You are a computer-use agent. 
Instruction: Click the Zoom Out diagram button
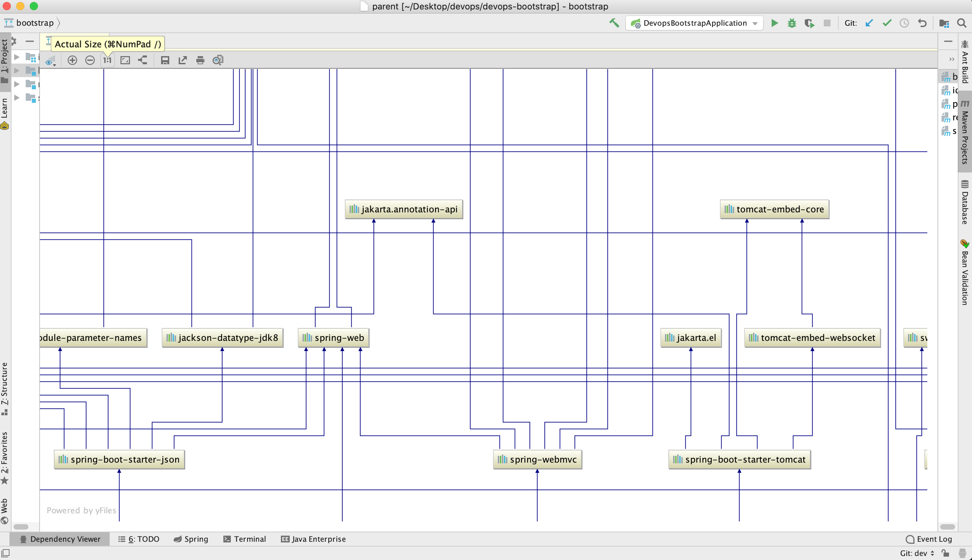click(90, 61)
